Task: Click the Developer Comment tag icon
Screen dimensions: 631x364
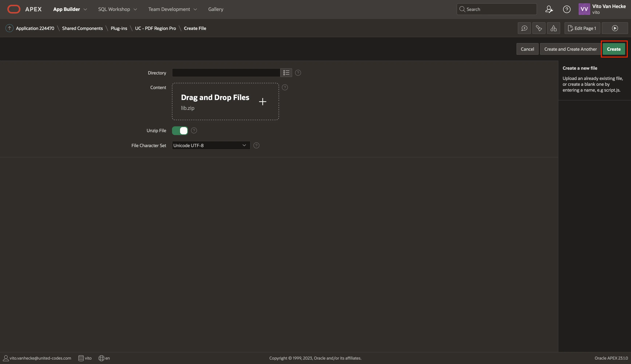Action: point(539,28)
